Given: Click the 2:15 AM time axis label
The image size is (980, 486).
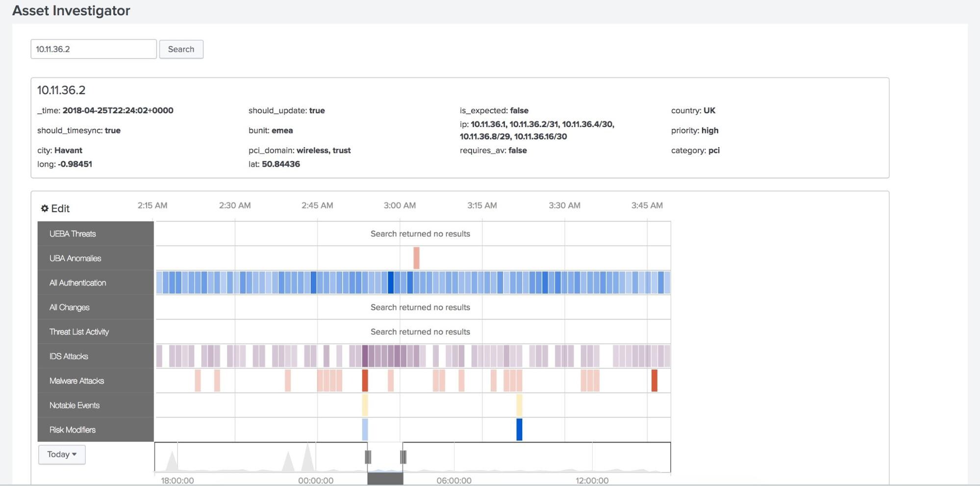Looking at the screenshot, I should (x=152, y=205).
